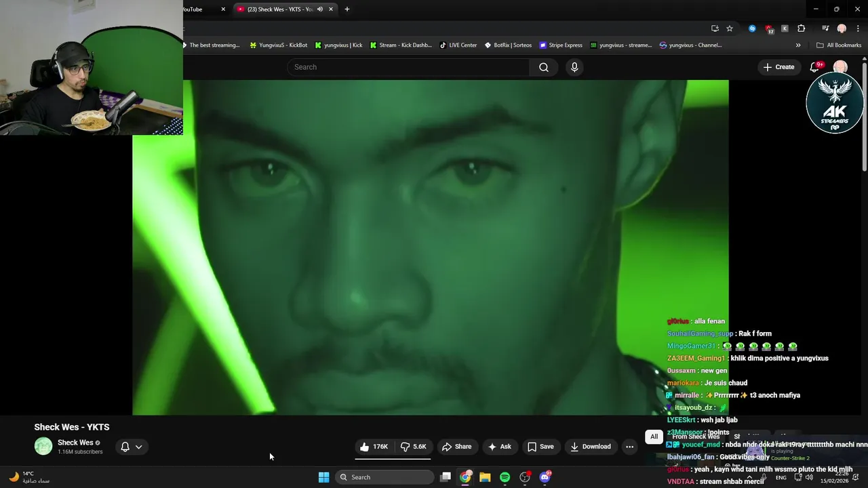Expand hidden bookmarks double chevron
Image resolution: width=868 pixels, height=488 pixels.
pyautogui.click(x=798, y=45)
